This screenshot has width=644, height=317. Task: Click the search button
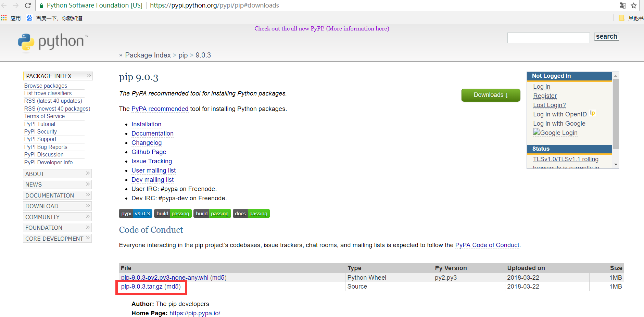(x=606, y=36)
